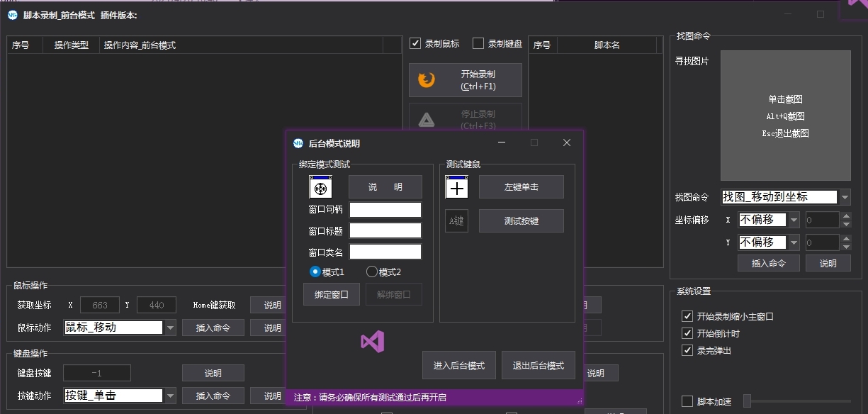The height and width of the screenshot is (414, 868).
Task: Click the dialog icon beside 后台模式说明 title
Action: [298, 142]
